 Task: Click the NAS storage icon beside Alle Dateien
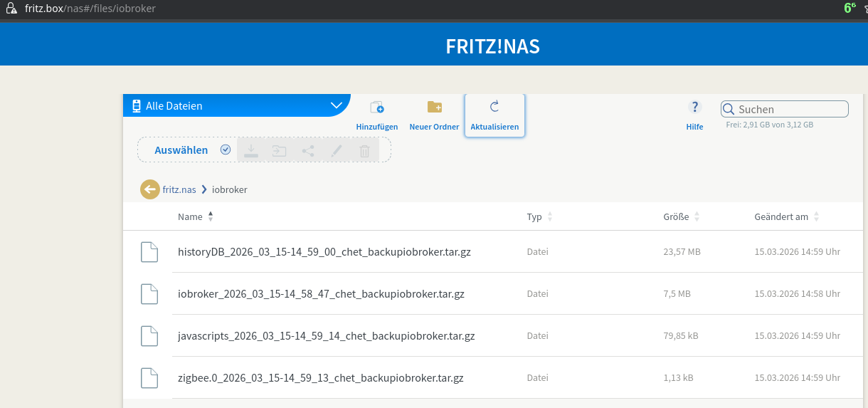pyautogui.click(x=136, y=105)
